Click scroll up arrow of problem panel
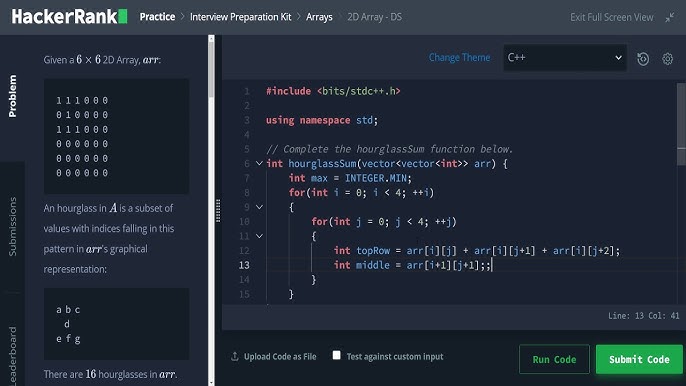Screen dimensions: 686x386 [211, 39]
